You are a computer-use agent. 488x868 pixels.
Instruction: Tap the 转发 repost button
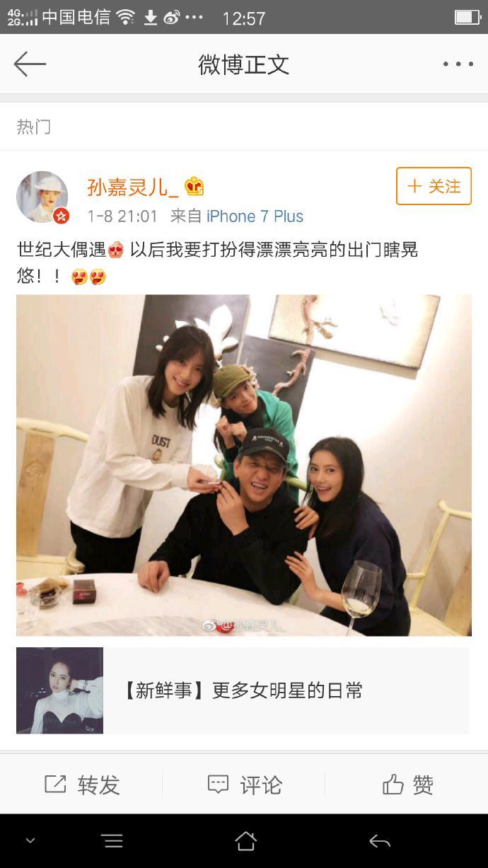tap(81, 785)
